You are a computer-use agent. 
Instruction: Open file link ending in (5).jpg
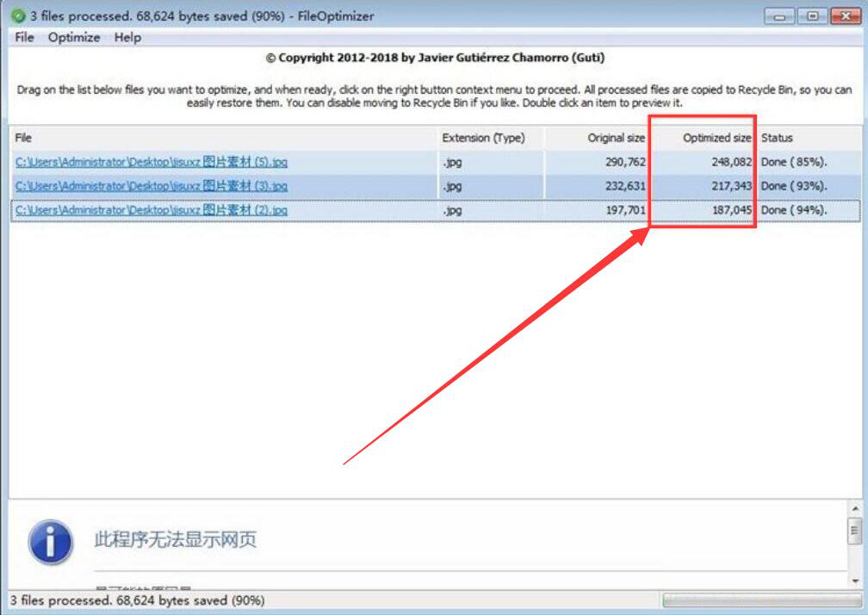(x=152, y=162)
